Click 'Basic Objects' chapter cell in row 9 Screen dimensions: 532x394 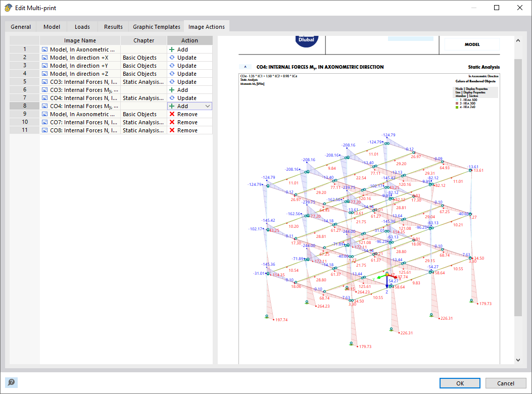pyautogui.click(x=144, y=114)
